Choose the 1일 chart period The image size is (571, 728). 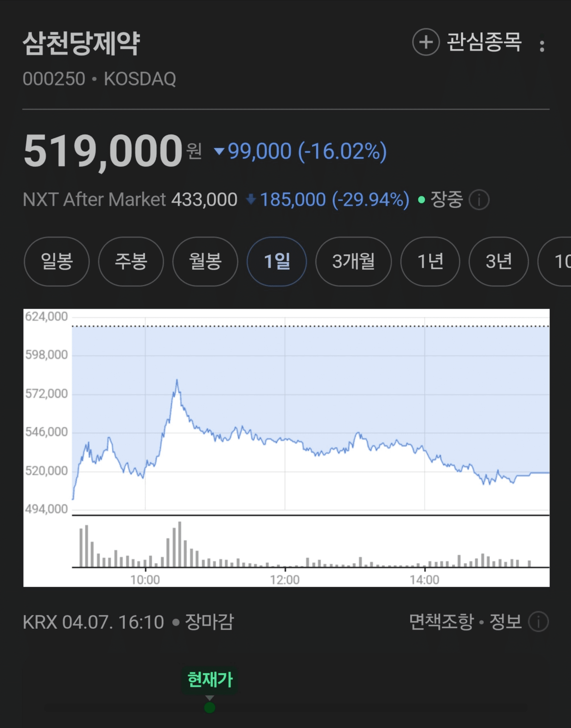(277, 261)
